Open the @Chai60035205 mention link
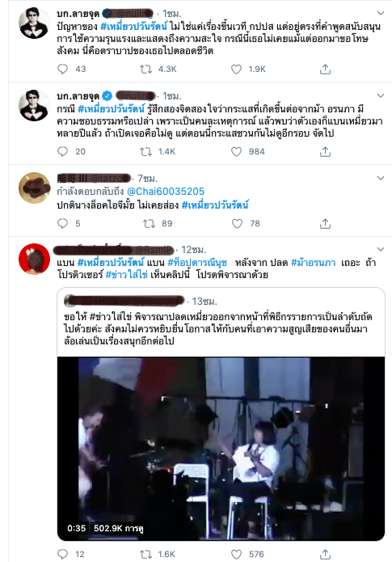This screenshot has width=392, height=562. pyautogui.click(x=166, y=192)
